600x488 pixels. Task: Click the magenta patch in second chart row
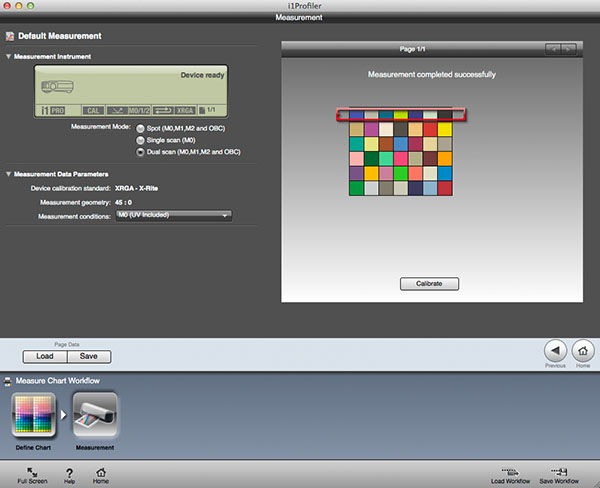click(371, 129)
